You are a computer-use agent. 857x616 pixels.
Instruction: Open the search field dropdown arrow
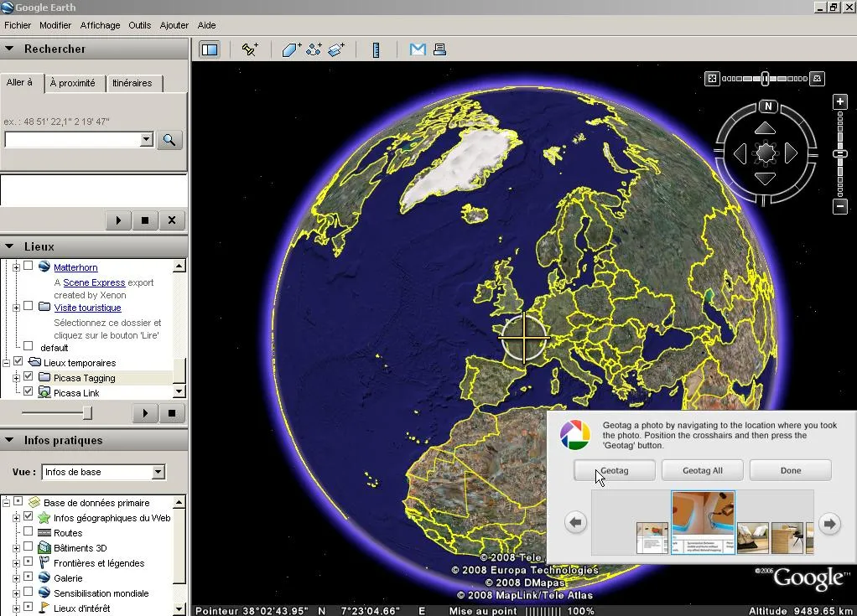[x=146, y=140]
